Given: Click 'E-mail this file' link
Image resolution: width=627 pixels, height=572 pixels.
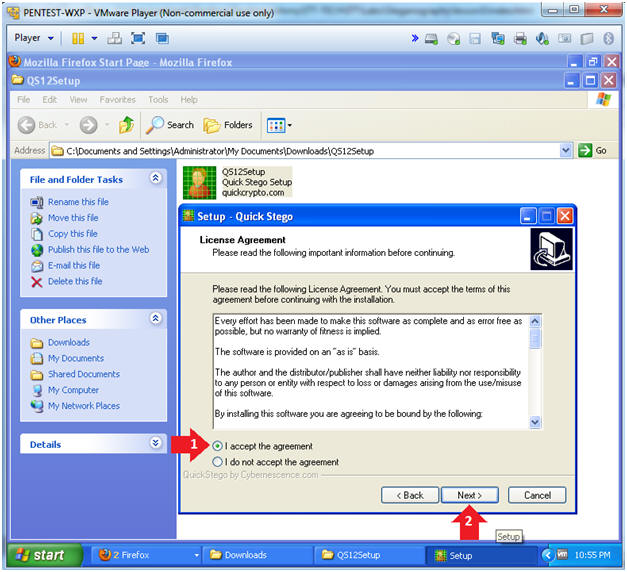Looking at the screenshot, I should point(74,266).
